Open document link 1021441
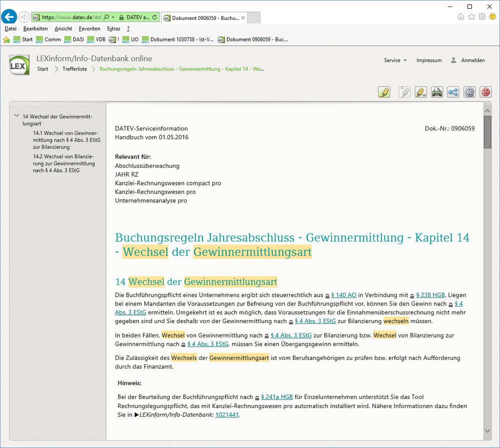This screenshot has width=500, height=448. pos(227,415)
